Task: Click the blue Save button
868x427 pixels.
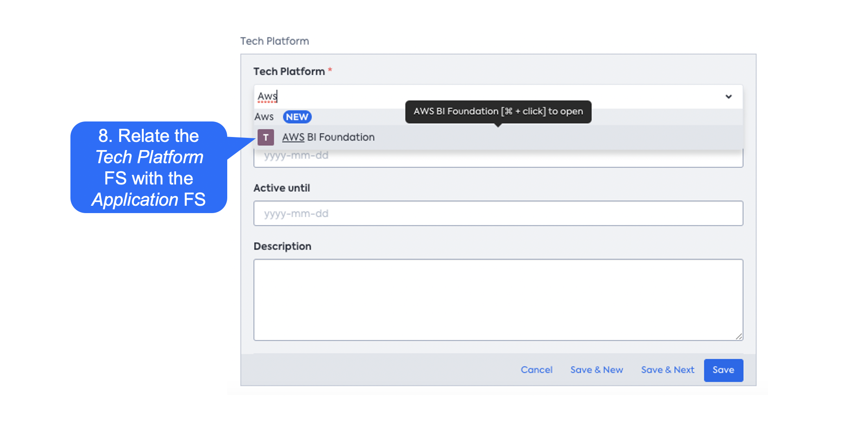Action: pos(723,370)
